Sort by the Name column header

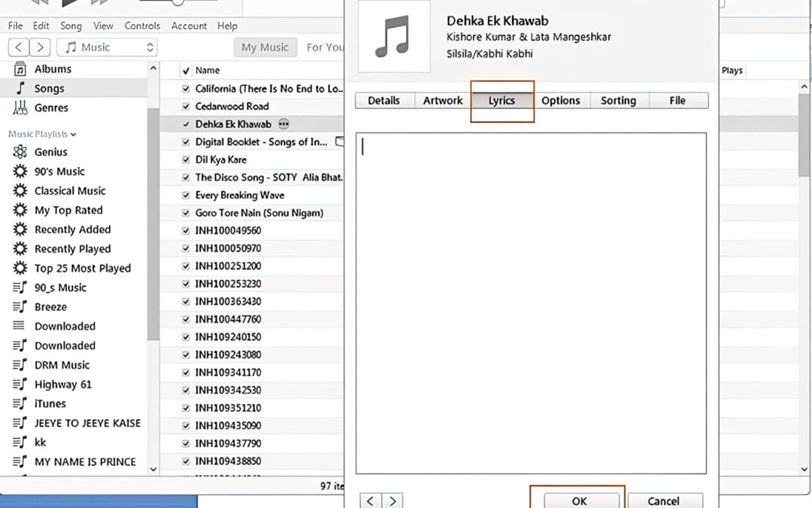[208, 71]
